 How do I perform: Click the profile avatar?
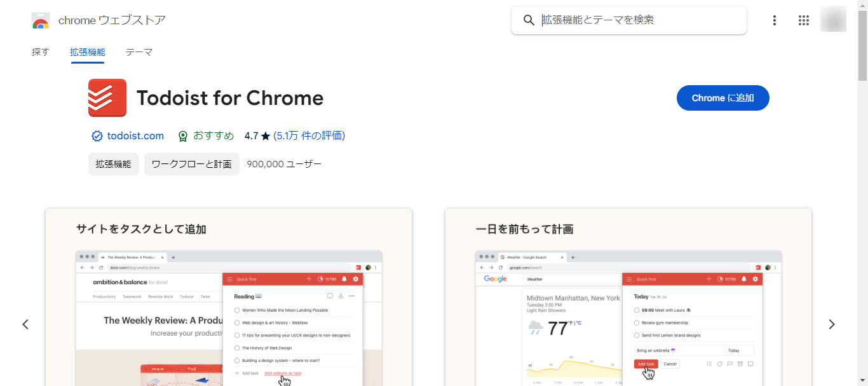tap(833, 20)
